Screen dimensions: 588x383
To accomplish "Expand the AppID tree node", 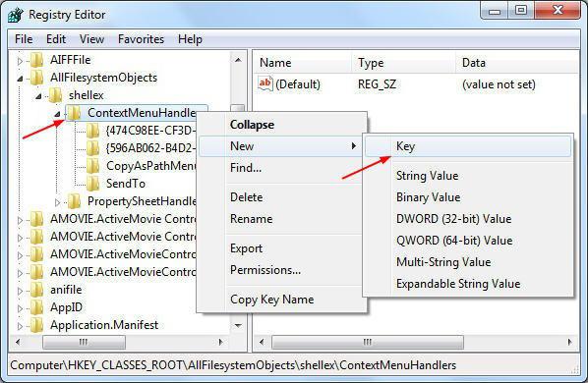I will pyautogui.click(x=21, y=308).
